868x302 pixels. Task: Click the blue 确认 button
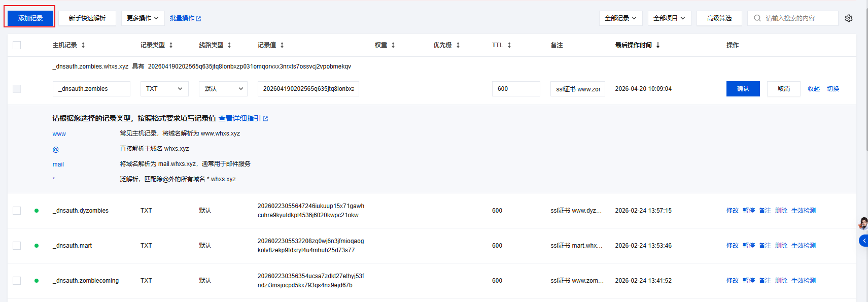(x=743, y=89)
